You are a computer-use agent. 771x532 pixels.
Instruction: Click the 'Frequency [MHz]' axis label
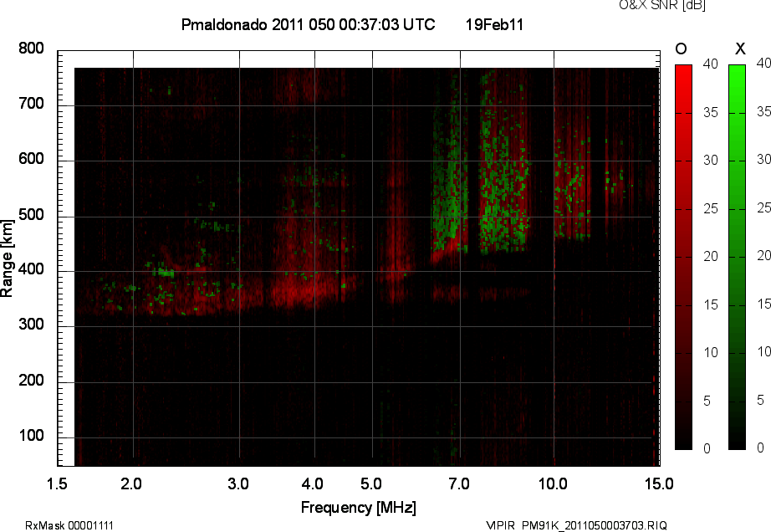click(359, 508)
